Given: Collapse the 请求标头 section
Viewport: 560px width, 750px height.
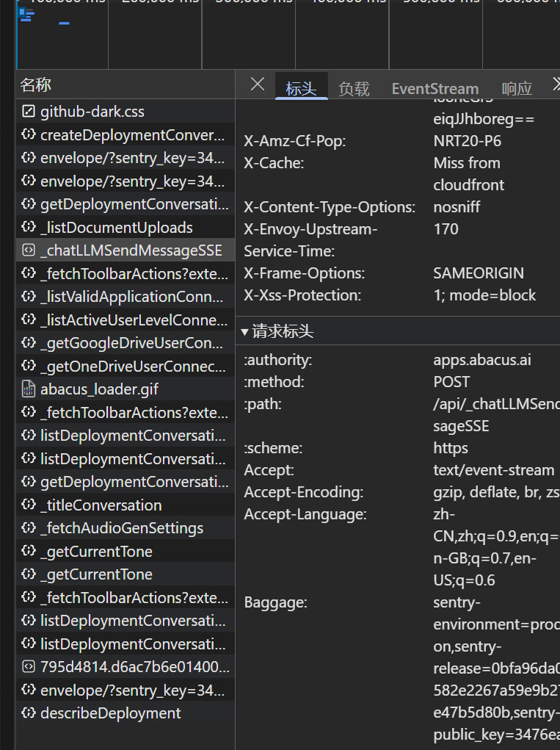Looking at the screenshot, I should click(x=245, y=332).
